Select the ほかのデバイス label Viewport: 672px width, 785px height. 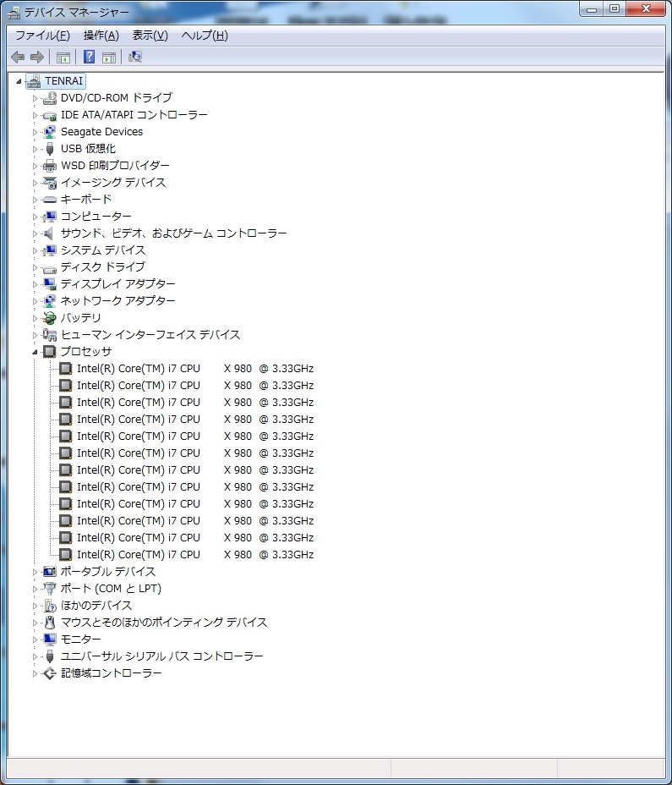point(96,606)
